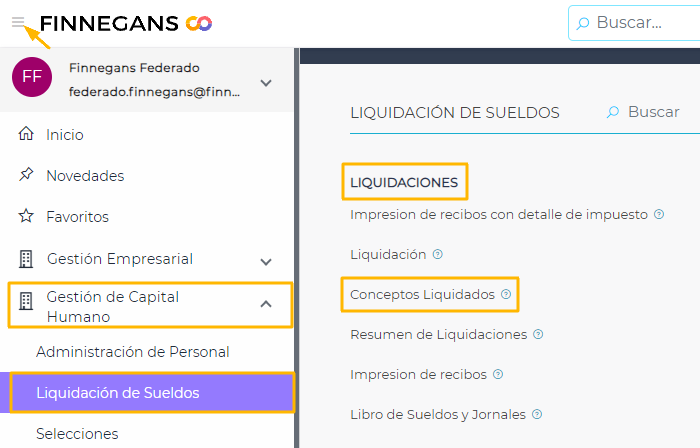Select Liquidación de Sueldos menu item

tap(118, 393)
